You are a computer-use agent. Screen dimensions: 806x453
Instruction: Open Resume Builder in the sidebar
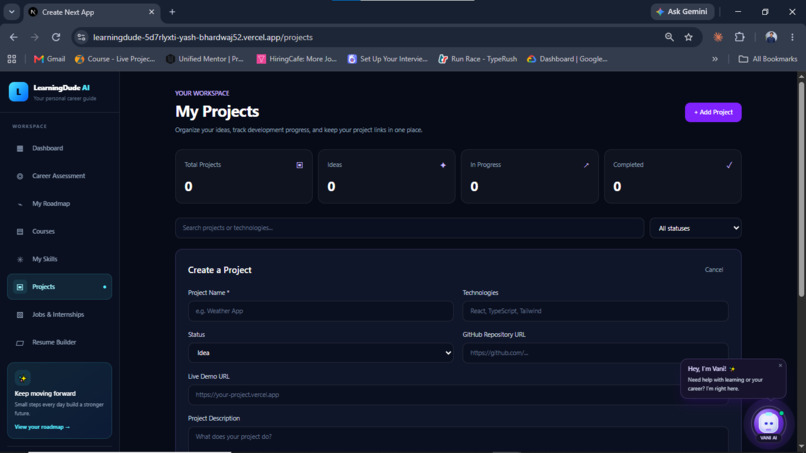[x=60, y=342]
